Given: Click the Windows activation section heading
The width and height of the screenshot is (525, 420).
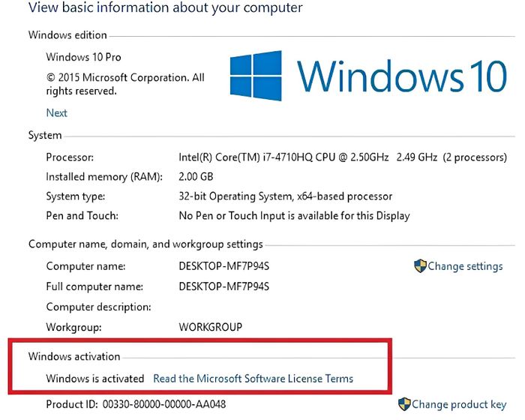Looking at the screenshot, I should pyautogui.click(x=74, y=356).
